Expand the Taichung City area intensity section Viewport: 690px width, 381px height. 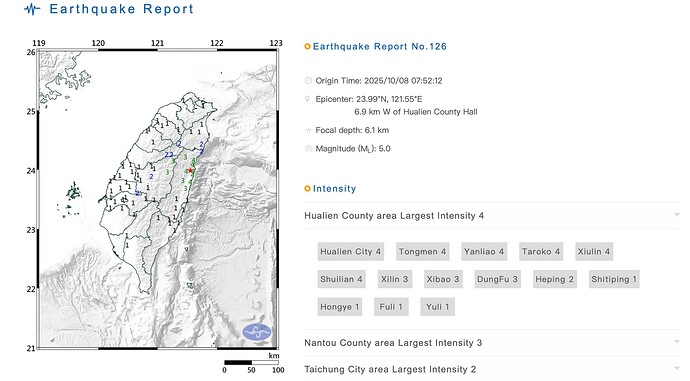492,369
